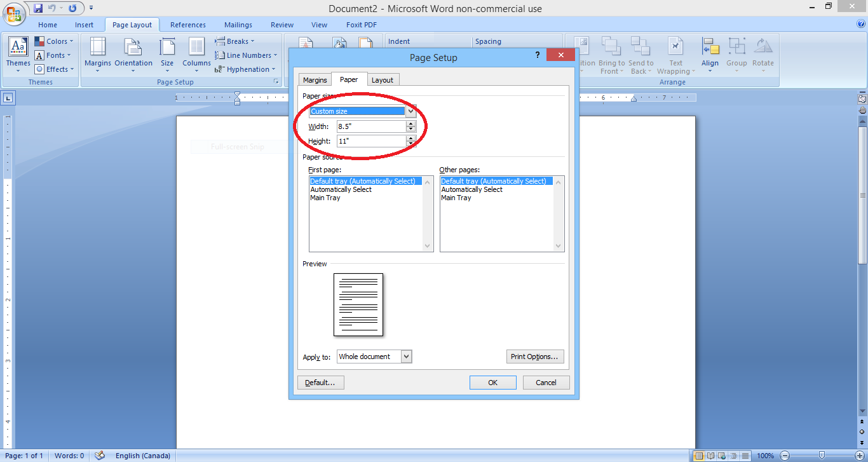The image size is (868, 462).
Task: Switch to the Mailings ribbon tab
Action: [x=238, y=25]
